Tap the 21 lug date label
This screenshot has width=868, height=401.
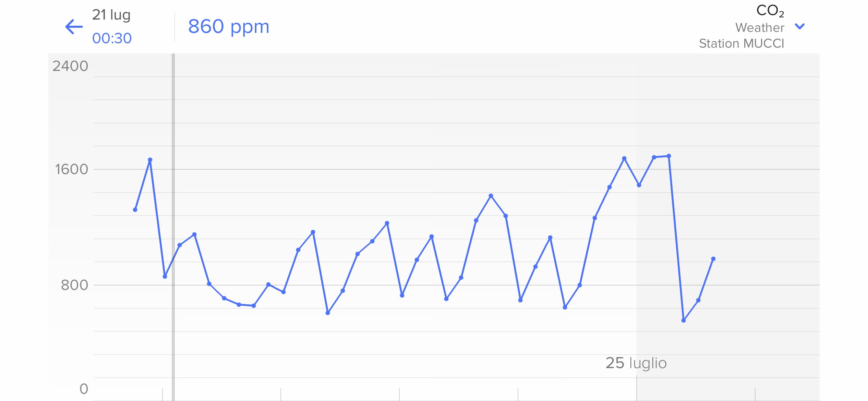[x=111, y=15]
